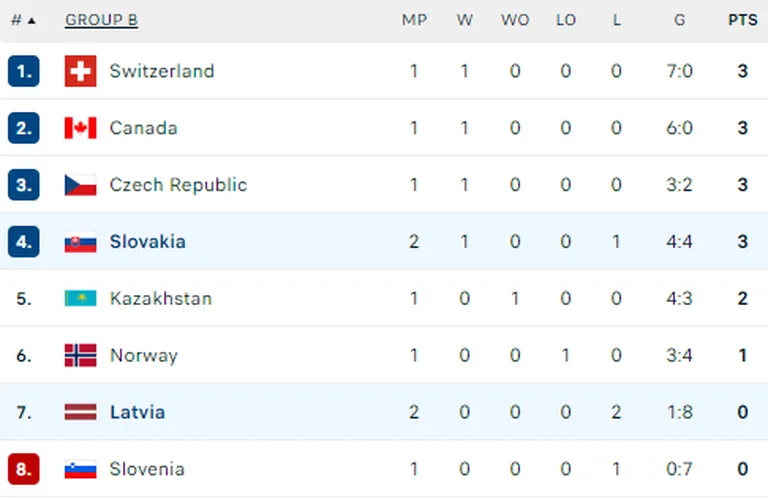Click the Kazakhstan flag icon
Viewport: 768px width, 499px height.
(80, 298)
